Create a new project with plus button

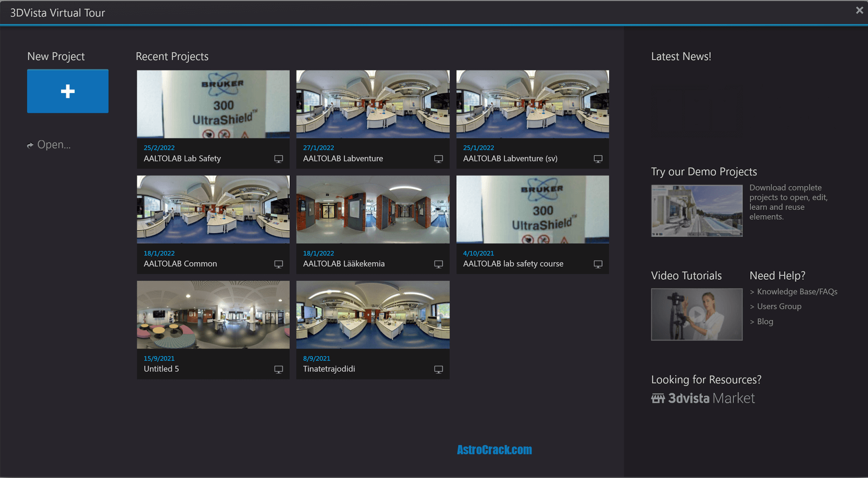click(x=68, y=91)
